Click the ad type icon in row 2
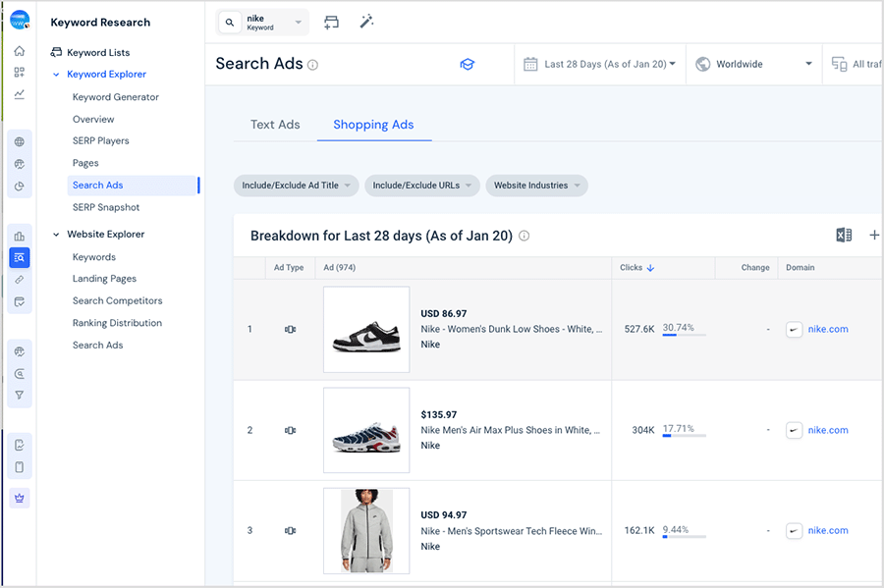Screen dimensions: 884x588 [x=291, y=430]
